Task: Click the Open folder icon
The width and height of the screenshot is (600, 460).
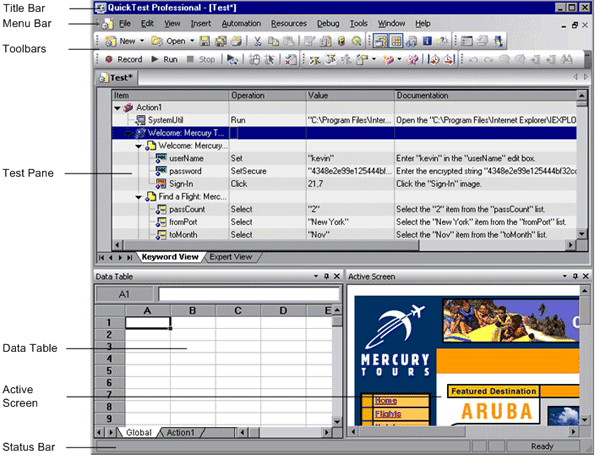Action: 157,41
